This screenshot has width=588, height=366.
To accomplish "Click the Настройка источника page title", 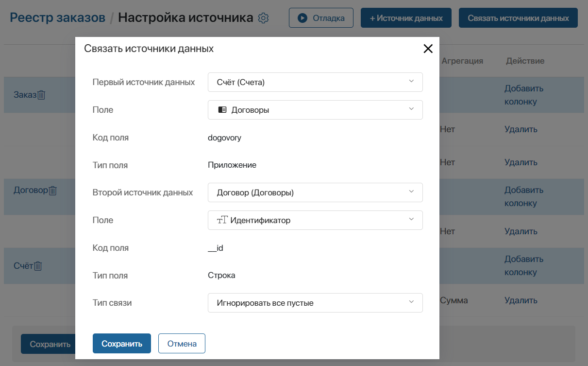I will tap(185, 18).
